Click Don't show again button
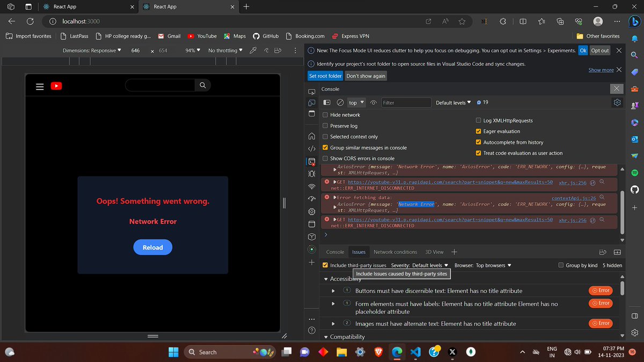Viewport: 644px width, 362px height. coord(366,76)
